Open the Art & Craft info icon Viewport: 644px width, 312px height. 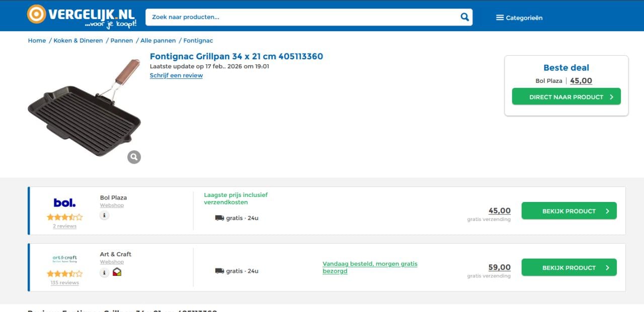[105, 272]
